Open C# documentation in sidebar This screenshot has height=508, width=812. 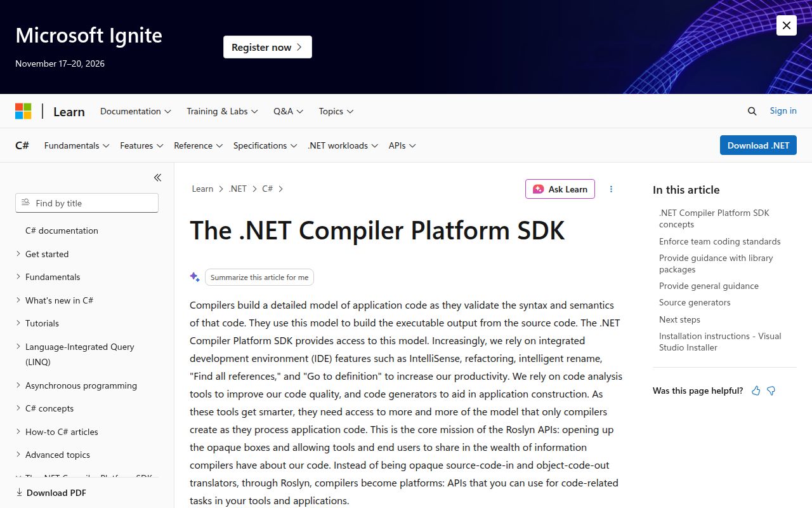(62, 231)
